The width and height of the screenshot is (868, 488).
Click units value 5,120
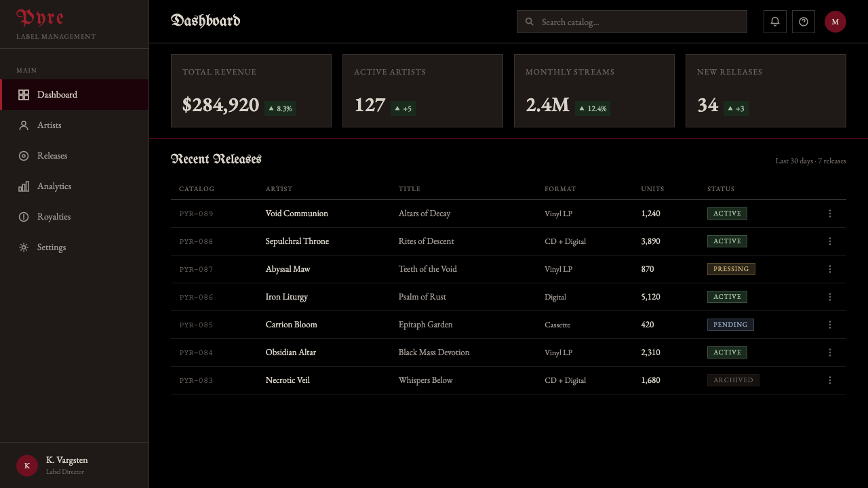pos(650,297)
